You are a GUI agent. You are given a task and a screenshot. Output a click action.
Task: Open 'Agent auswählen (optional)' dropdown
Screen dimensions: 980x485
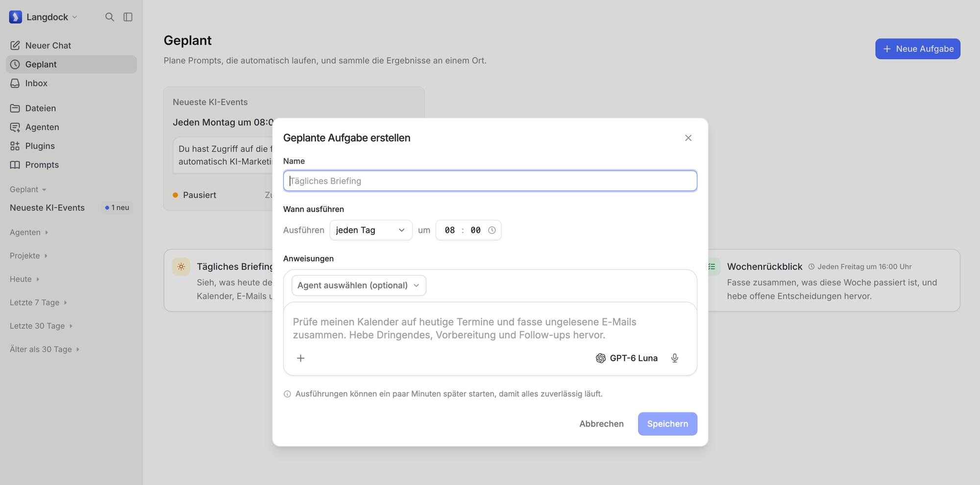(359, 285)
